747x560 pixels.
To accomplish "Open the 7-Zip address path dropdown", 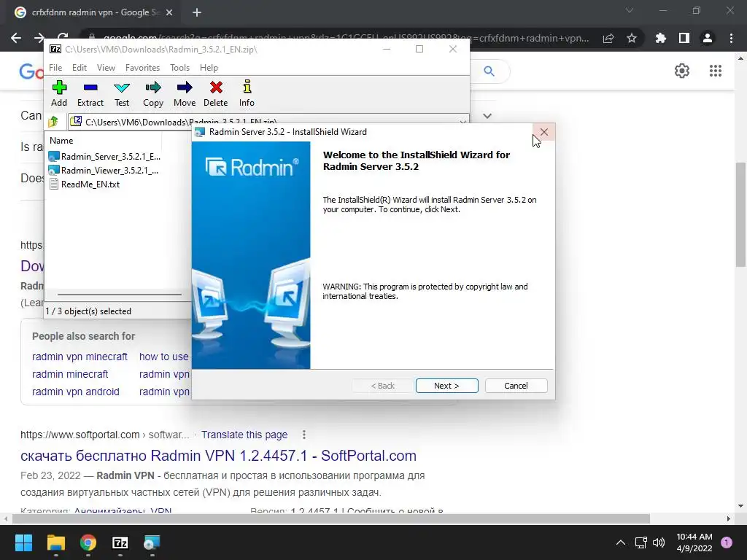I will tap(462, 122).
